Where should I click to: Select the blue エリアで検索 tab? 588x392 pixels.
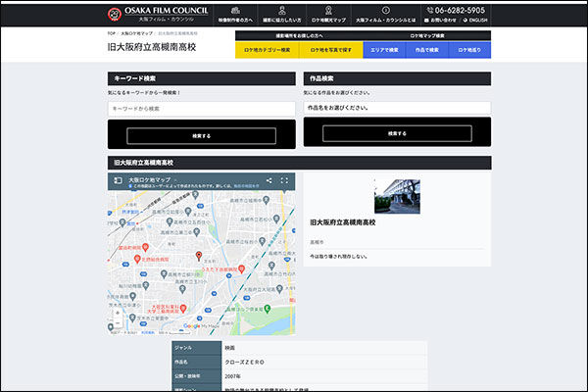point(384,50)
